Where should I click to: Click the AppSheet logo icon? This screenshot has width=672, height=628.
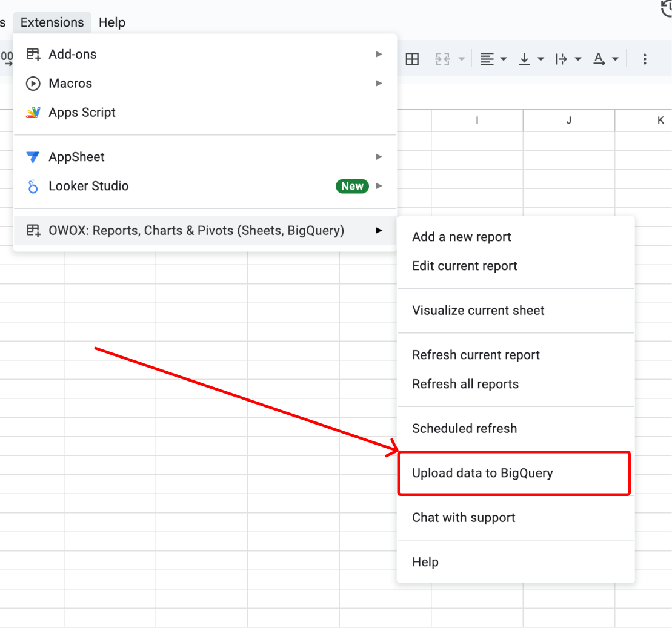(x=33, y=157)
